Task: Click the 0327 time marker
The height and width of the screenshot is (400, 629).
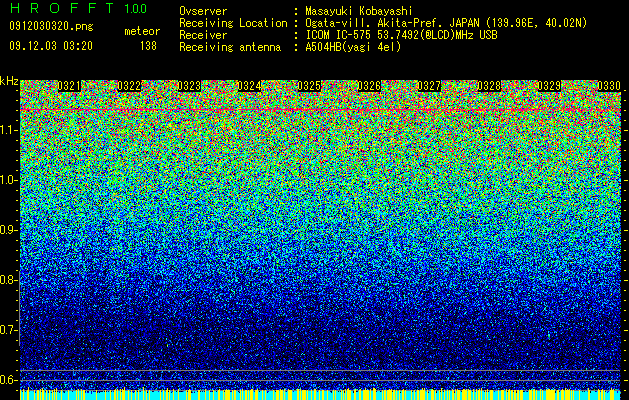Action: coord(429,86)
